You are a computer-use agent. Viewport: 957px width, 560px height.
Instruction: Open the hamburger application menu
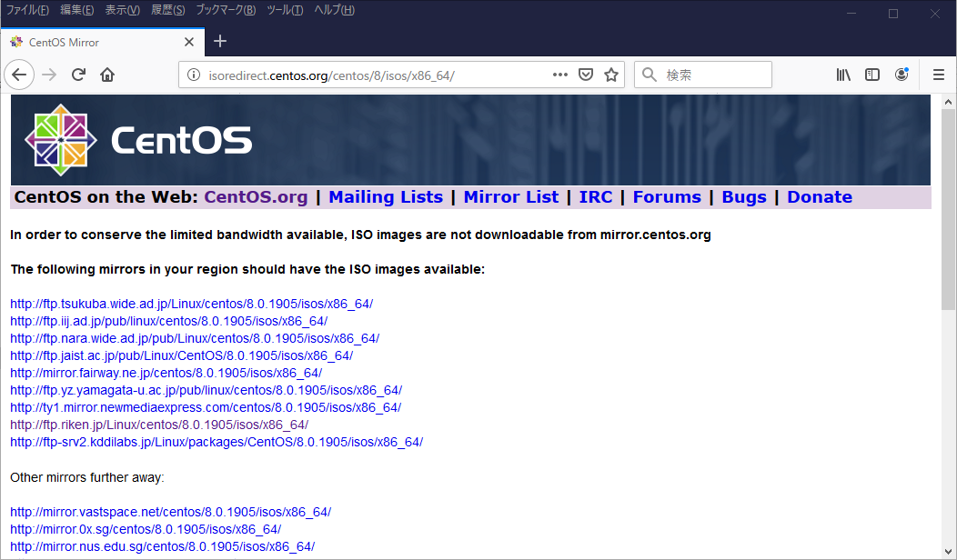point(939,75)
